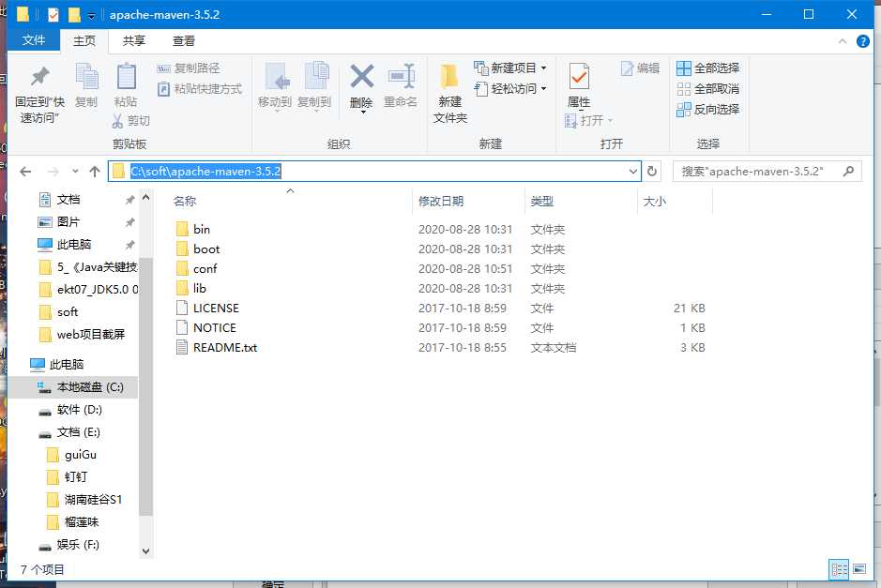This screenshot has height=588, width=881.
Task: Switch to Large icons view in status bar
Action: click(859, 569)
